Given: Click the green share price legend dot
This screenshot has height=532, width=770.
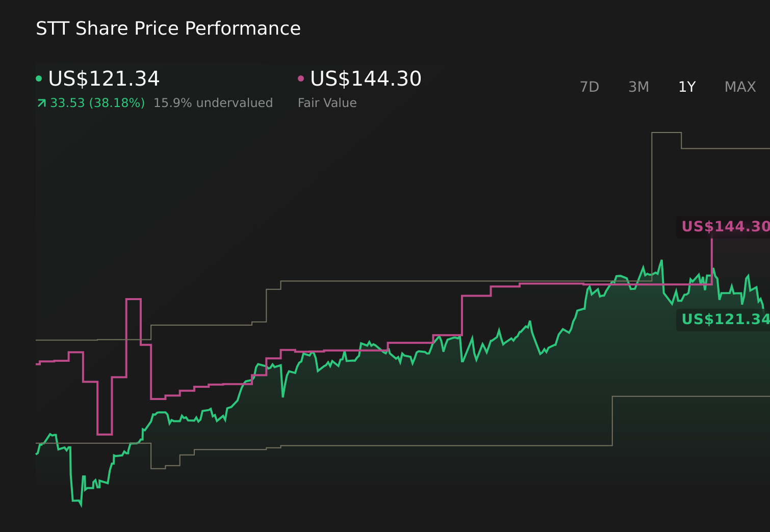Looking at the screenshot, I should click(x=39, y=78).
